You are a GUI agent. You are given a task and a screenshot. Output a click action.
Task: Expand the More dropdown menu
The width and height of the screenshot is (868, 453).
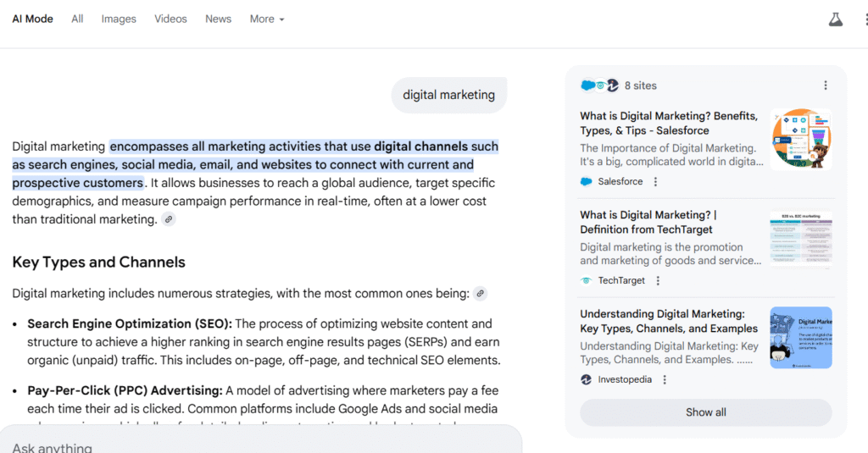(x=267, y=19)
